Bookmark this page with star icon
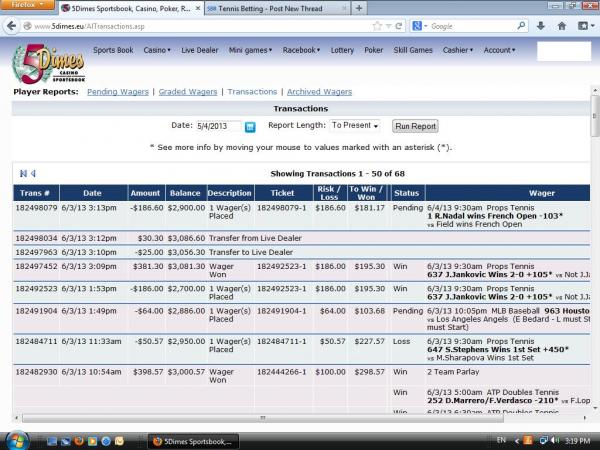The width and height of the screenshot is (600, 450). click(376, 25)
